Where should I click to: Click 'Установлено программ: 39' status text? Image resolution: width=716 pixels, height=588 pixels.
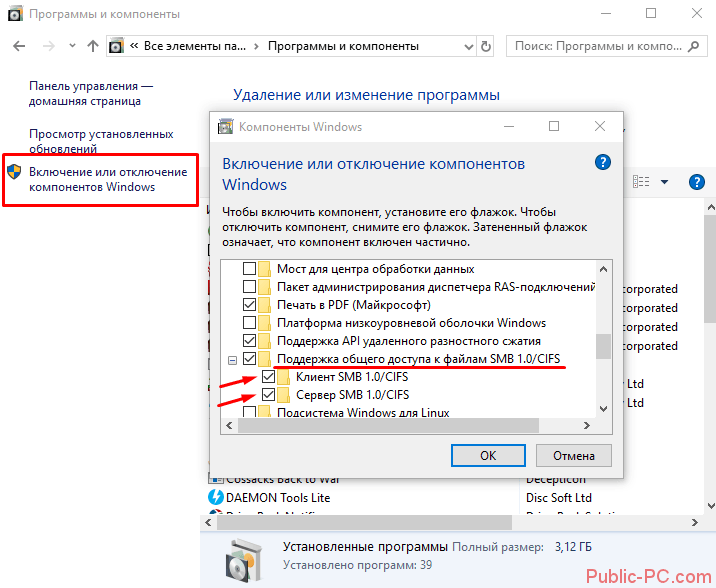[x=357, y=565]
